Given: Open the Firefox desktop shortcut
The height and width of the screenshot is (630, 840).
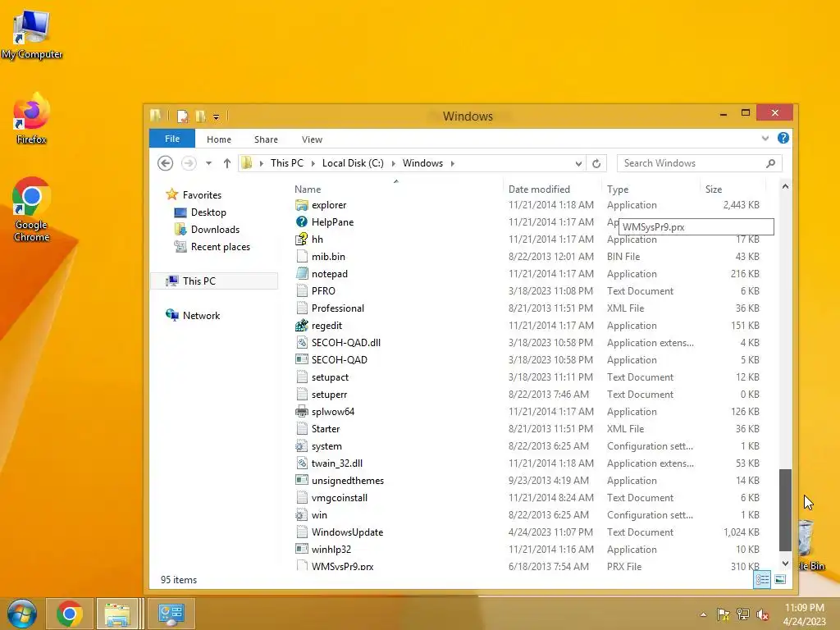Looking at the screenshot, I should pos(31,118).
